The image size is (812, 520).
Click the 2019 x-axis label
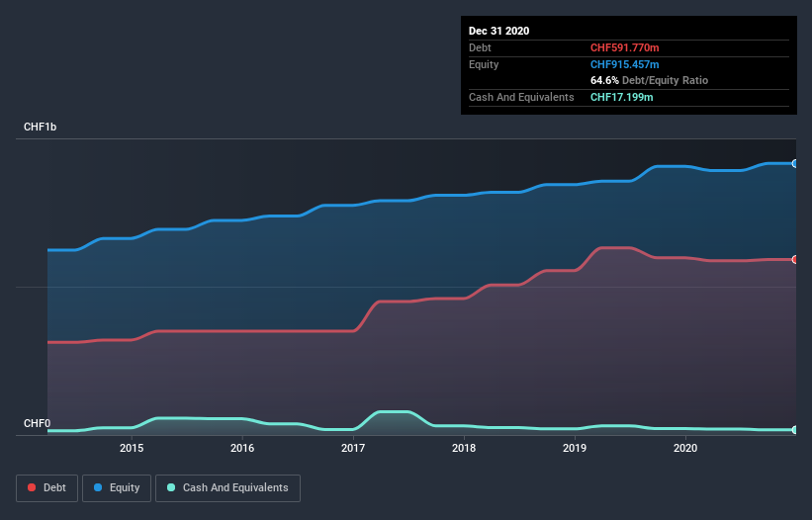click(x=575, y=448)
